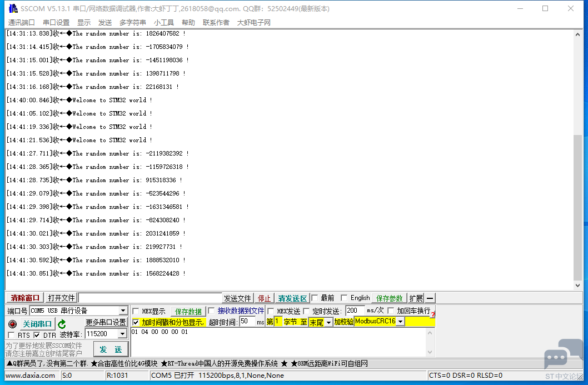The image size is (588, 385).
Task: Toggle the RTS checkbox
Action: tap(11, 335)
